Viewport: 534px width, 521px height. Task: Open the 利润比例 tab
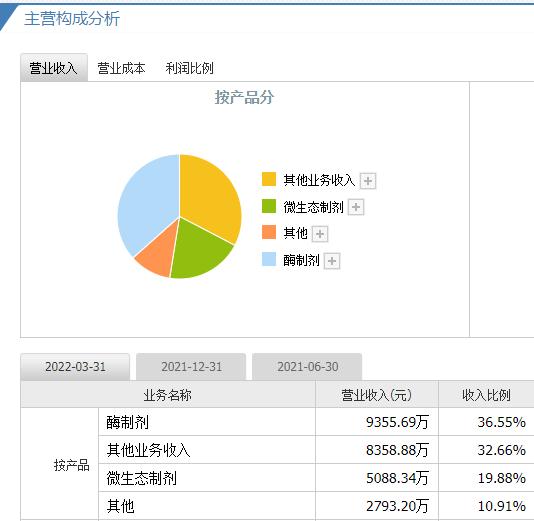pyautogui.click(x=189, y=68)
